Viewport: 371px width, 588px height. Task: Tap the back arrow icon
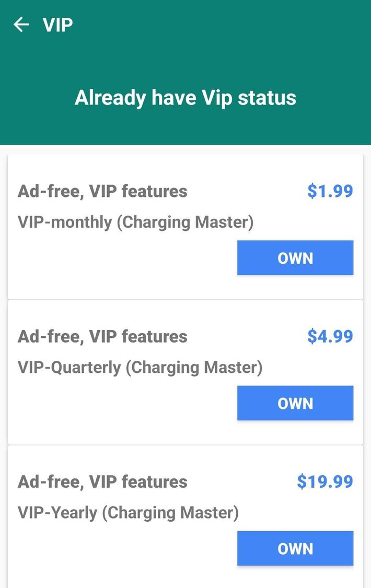(21, 25)
